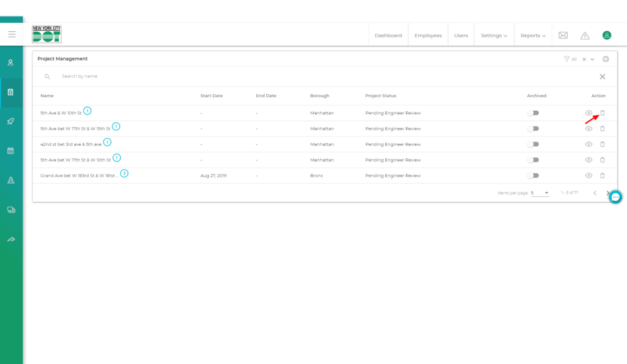Image resolution: width=627 pixels, height=364 pixels.
Task: View the 5th Ave bet W 17th & W 15th St project
Action: (588, 128)
